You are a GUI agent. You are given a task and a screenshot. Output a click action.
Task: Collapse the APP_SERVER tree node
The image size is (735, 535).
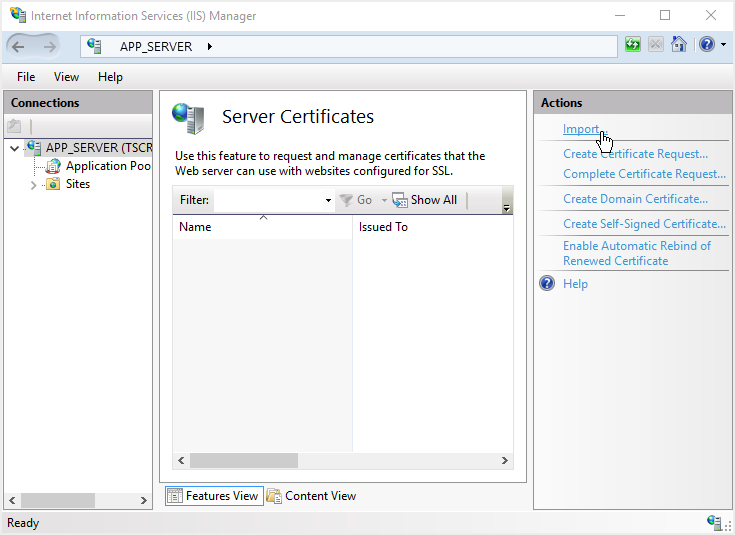pyautogui.click(x=15, y=149)
